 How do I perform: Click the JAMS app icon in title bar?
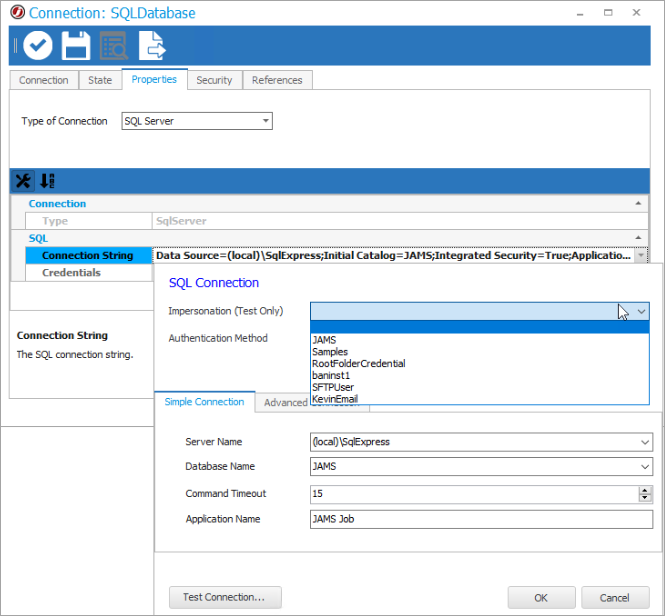pos(18,13)
